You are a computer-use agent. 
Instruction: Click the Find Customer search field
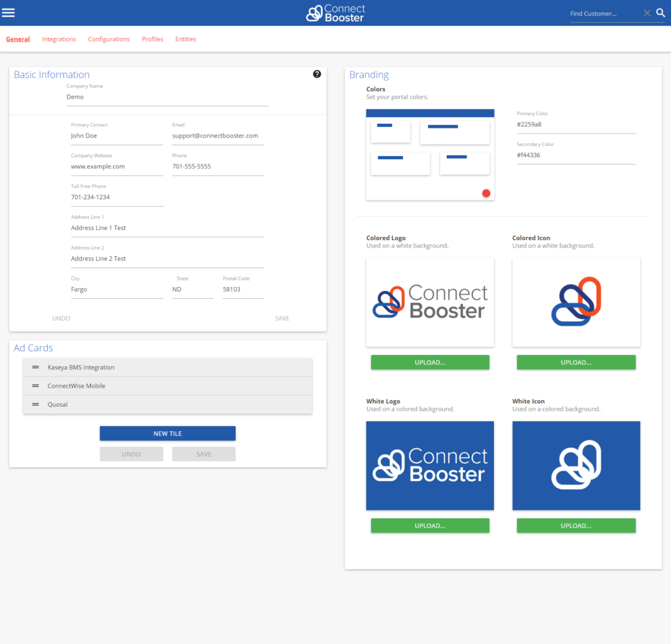pyautogui.click(x=605, y=14)
